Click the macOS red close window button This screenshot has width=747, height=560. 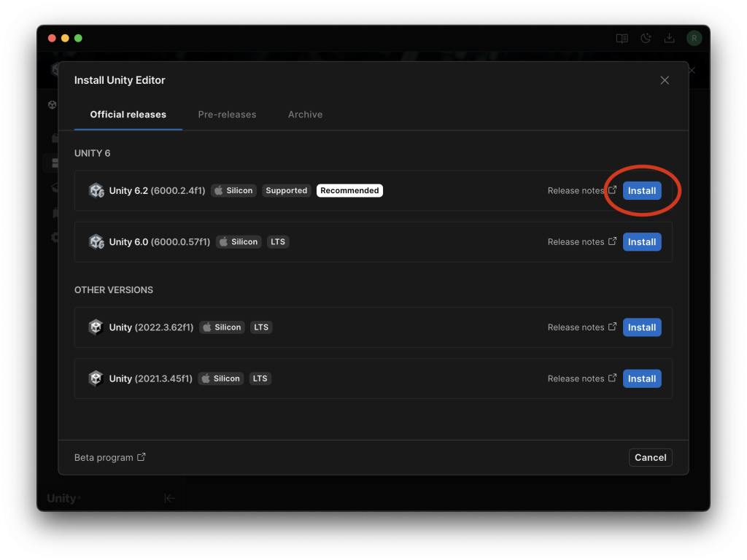[x=52, y=38]
